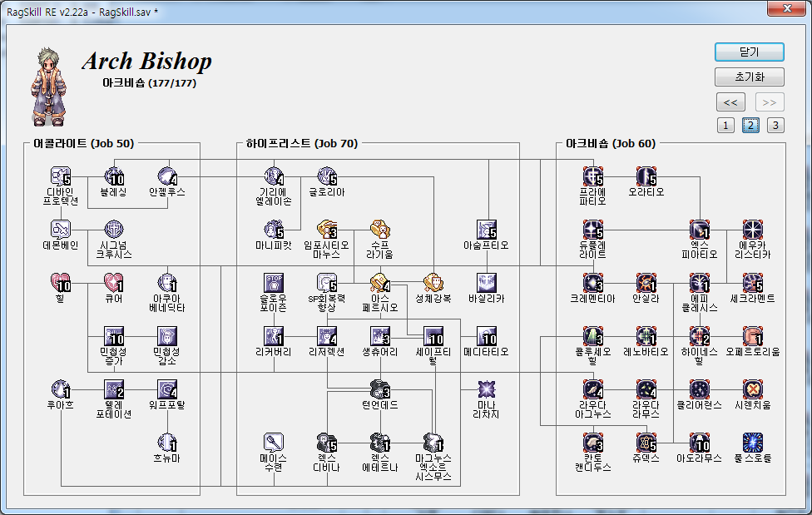
Task: Click the 하이네스 힐 skill icon
Action: pos(700,336)
